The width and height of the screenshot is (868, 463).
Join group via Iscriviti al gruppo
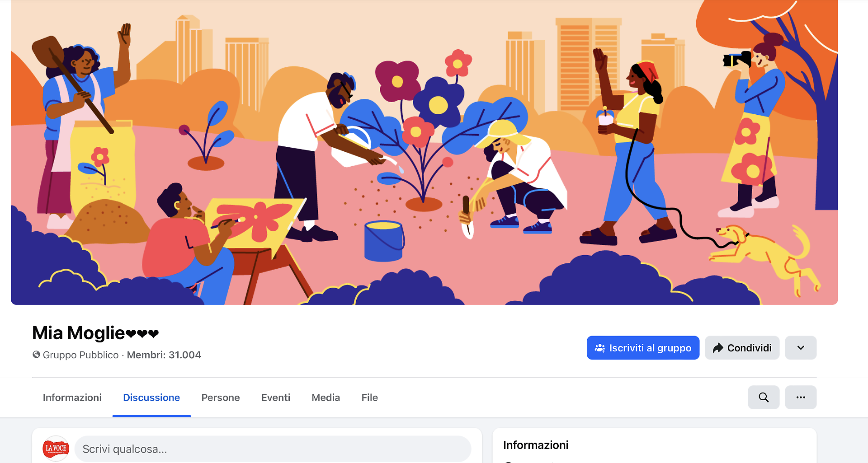pyautogui.click(x=643, y=348)
